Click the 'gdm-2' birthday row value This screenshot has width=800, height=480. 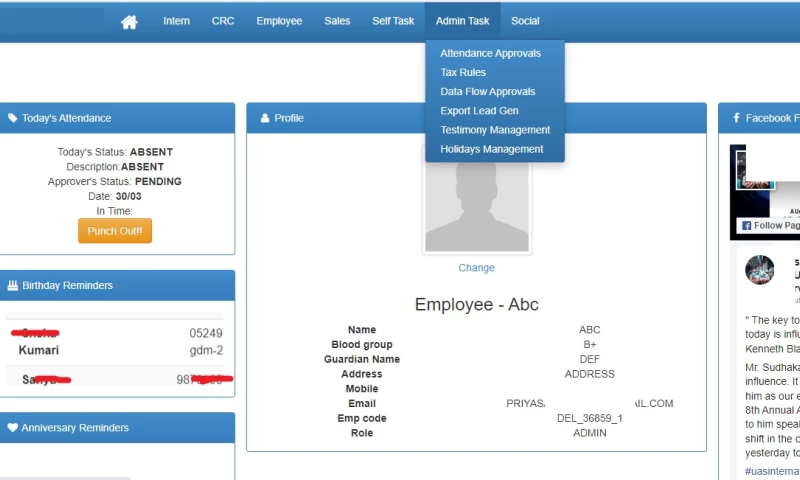206,350
